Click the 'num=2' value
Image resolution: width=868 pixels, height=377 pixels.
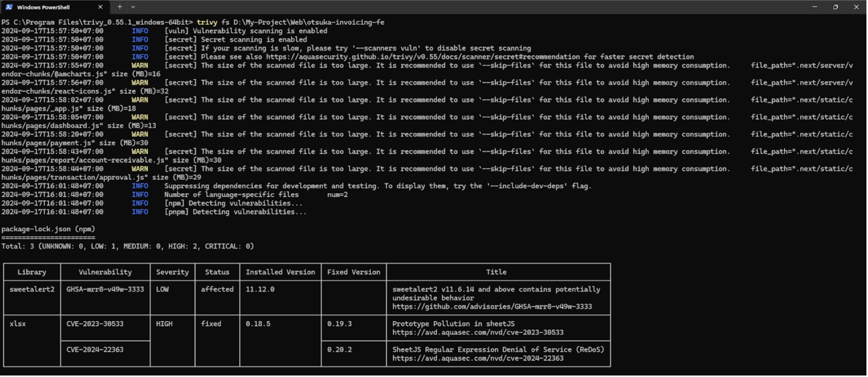pos(337,195)
